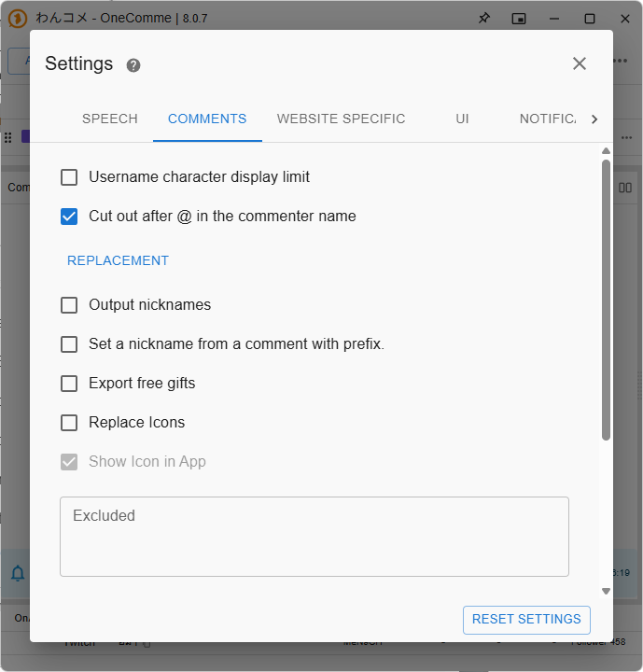The width and height of the screenshot is (643, 672).
Task: Tick Set a nickname from comment with prefix
Action: tap(69, 344)
